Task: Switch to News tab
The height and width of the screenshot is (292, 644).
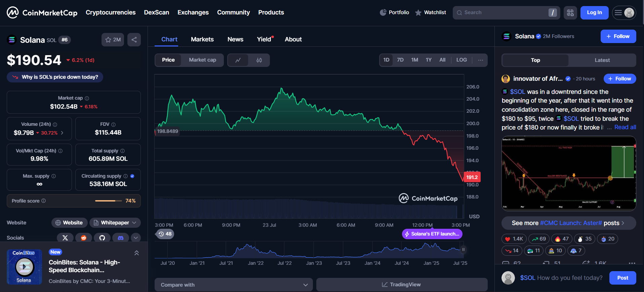Action: pyautogui.click(x=235, y=39)
